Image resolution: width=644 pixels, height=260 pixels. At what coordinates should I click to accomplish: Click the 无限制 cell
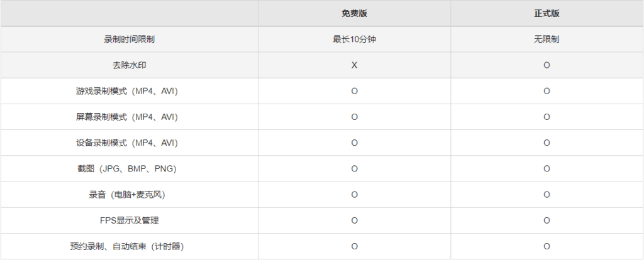pos(547,39)
